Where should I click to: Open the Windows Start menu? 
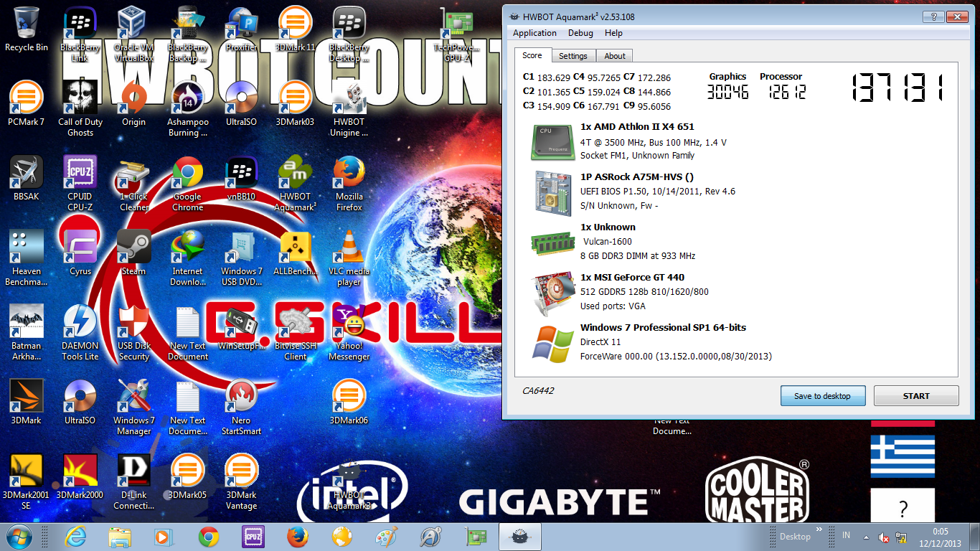[19, 537]
